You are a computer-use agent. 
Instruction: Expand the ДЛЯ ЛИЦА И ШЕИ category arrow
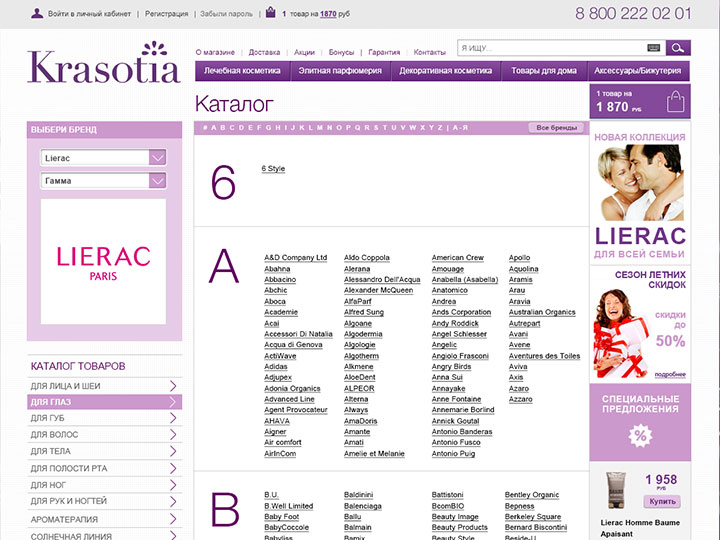click(x=173, y=386)
